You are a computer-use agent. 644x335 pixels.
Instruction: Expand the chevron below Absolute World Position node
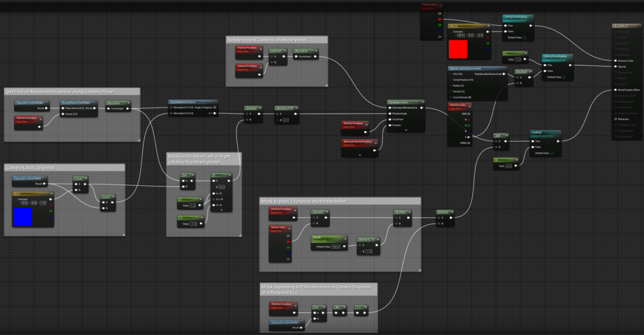[360, 156]
